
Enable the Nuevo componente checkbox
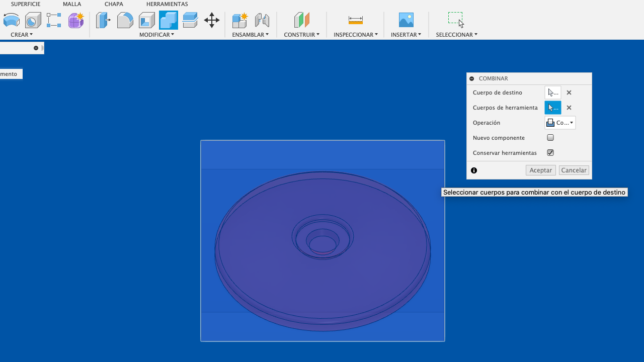pos(550,138)
